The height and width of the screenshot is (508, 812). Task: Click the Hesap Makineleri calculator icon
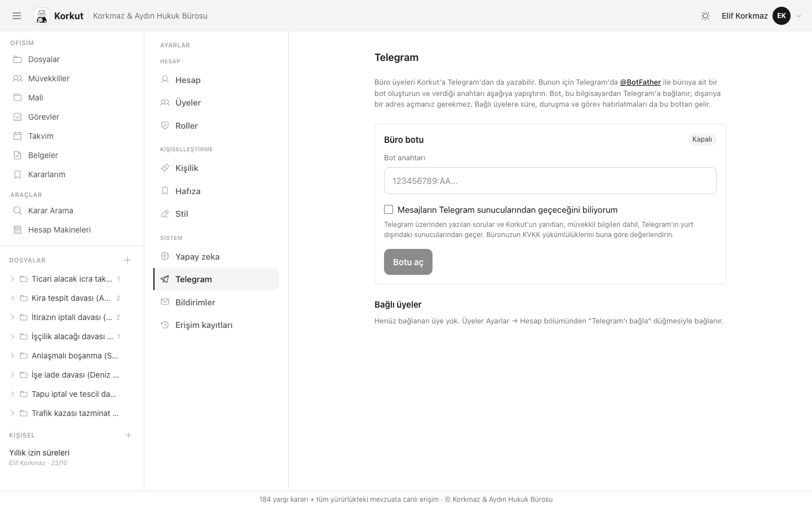(x=17, y=230)
